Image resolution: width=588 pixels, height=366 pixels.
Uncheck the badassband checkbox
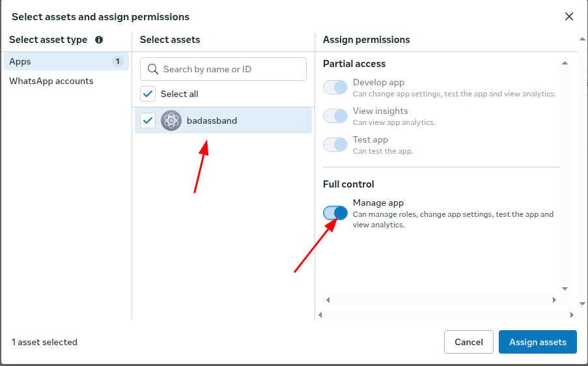148,120
